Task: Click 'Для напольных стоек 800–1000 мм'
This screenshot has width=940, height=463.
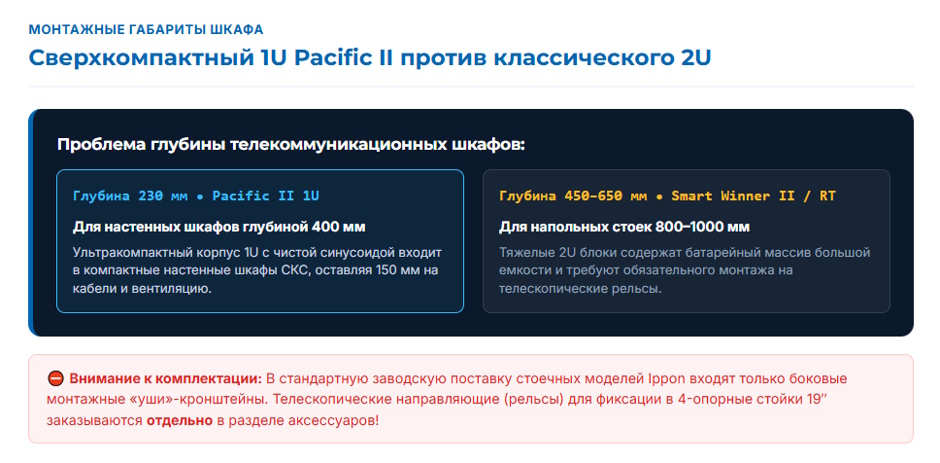Action: point(624,227)
